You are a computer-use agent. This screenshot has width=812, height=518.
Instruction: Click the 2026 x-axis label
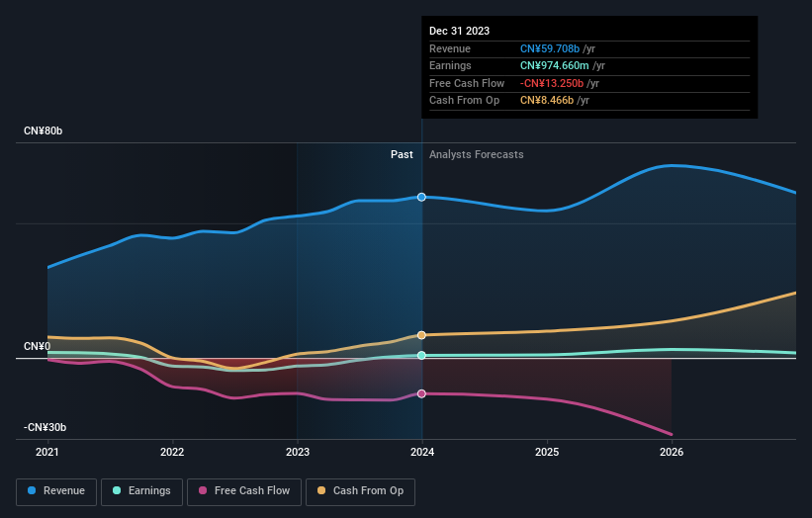(x=672, y=453)
